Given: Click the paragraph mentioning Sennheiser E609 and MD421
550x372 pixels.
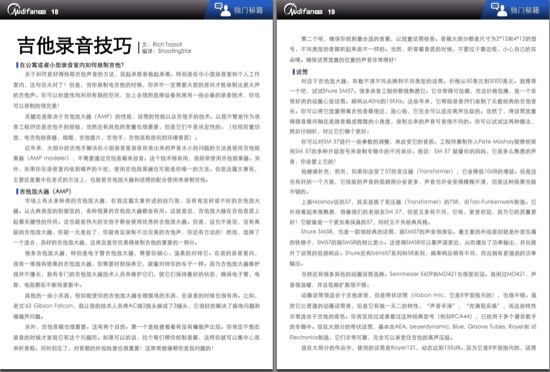Looking at the screenshot, I should tap(413, 279).
